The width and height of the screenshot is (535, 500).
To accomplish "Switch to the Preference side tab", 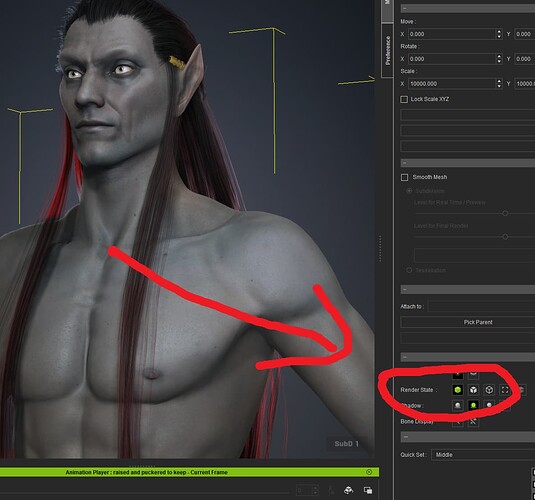I will (x=387, y=51).
